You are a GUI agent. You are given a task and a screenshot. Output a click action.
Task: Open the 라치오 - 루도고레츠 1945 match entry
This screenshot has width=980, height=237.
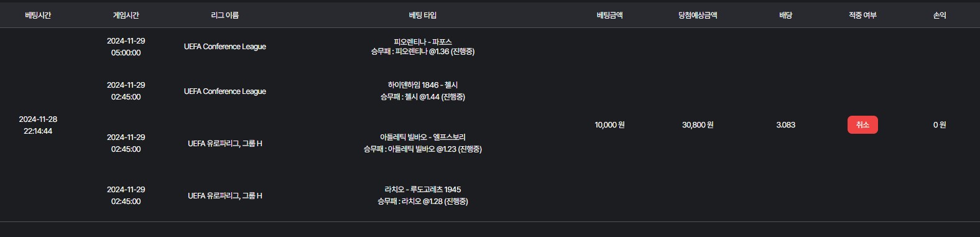(x=423, y=189)
